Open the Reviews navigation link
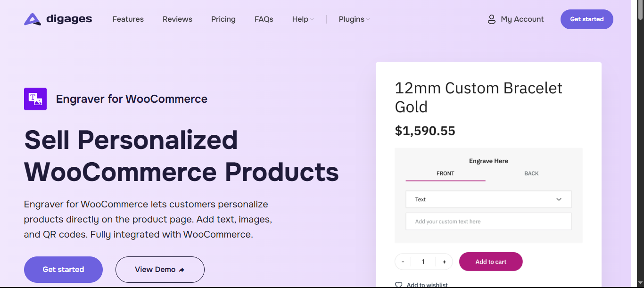 [177, 19]
